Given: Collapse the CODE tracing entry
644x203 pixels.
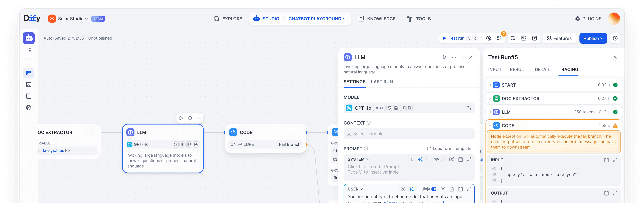Looking at the screenshot, I should pyautogui.click(x=490, y=126).
